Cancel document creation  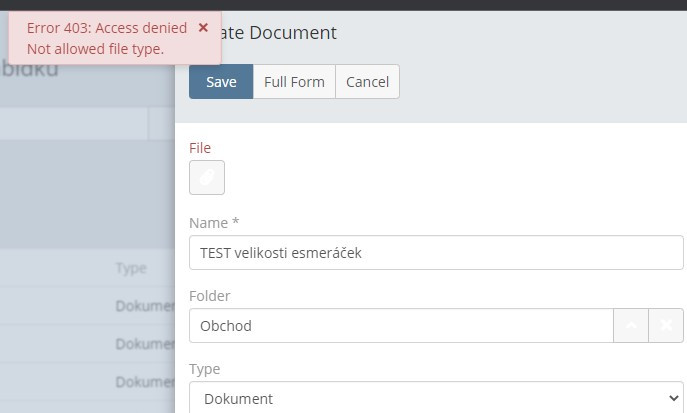[367, 82]
